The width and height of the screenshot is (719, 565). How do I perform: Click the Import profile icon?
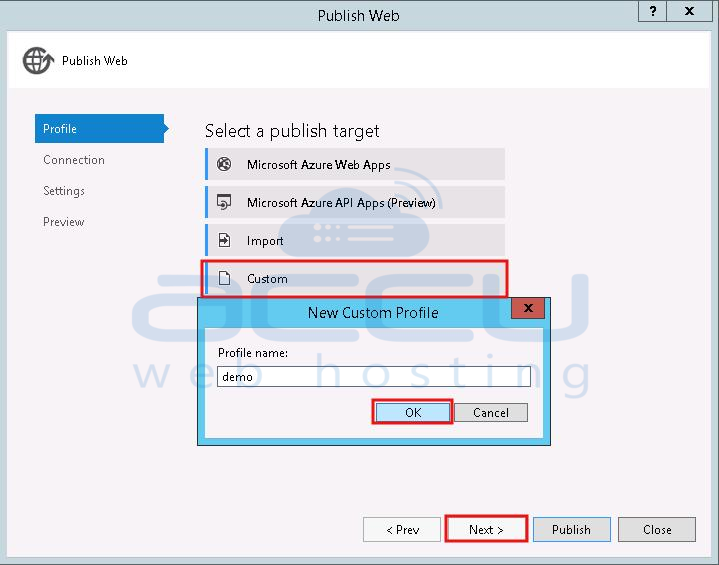[x=224, y=240]
